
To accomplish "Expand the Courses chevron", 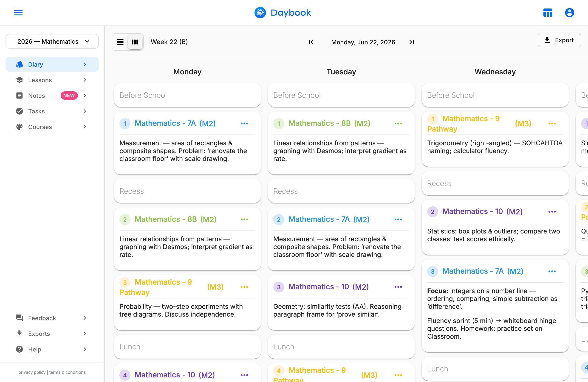I will [85, 127].
